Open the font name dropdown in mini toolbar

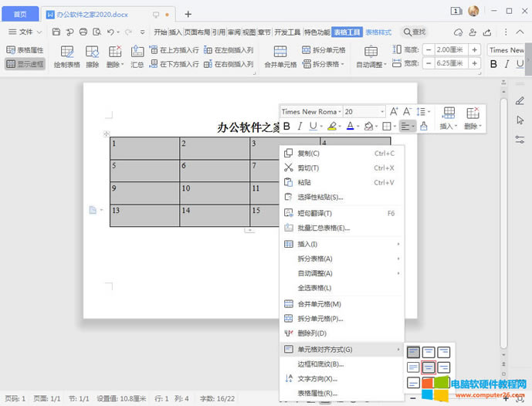click(311, 112)
